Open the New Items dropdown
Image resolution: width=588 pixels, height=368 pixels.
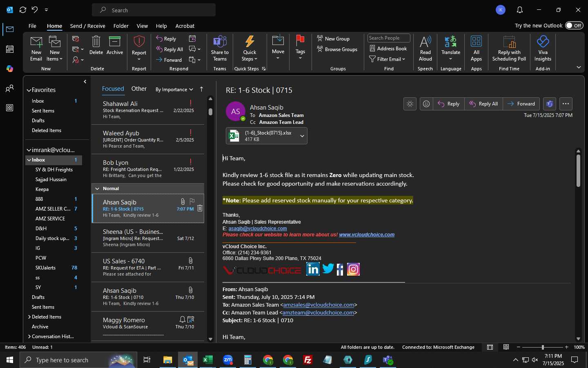(55, 48)
